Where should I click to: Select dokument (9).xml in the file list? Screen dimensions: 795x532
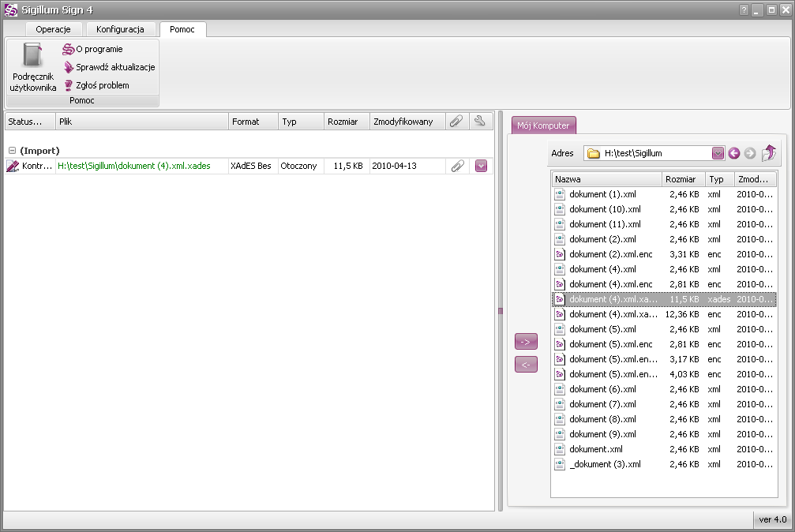tap(602, 433)
